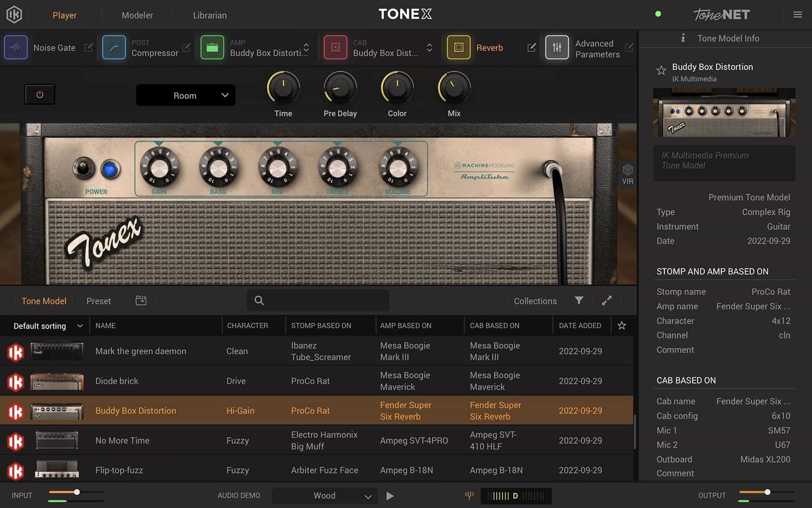The width and height of the screenshot is (812, 508).
Task: Switch to the Librarian tab
Action: click(210, 15)
